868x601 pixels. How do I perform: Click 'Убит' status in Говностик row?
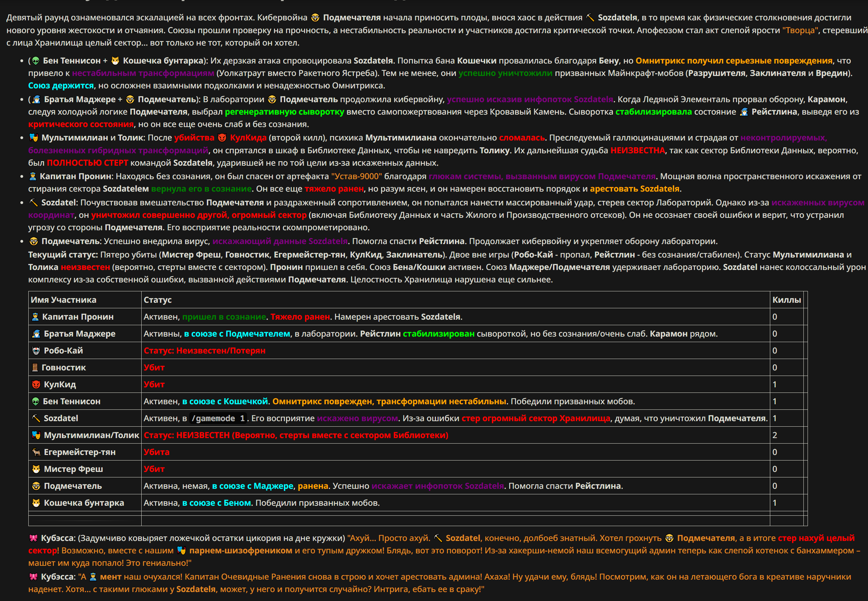pos(154,368)
